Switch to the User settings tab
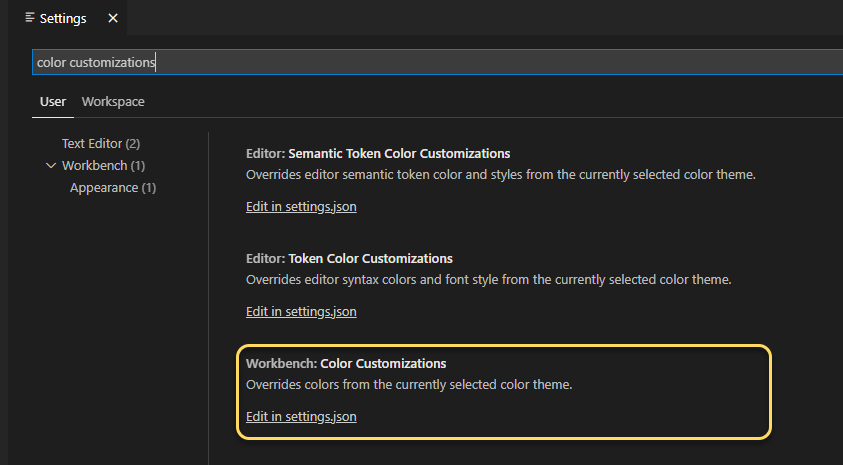The width and height of the screenshot is (843, 465). 53,101
